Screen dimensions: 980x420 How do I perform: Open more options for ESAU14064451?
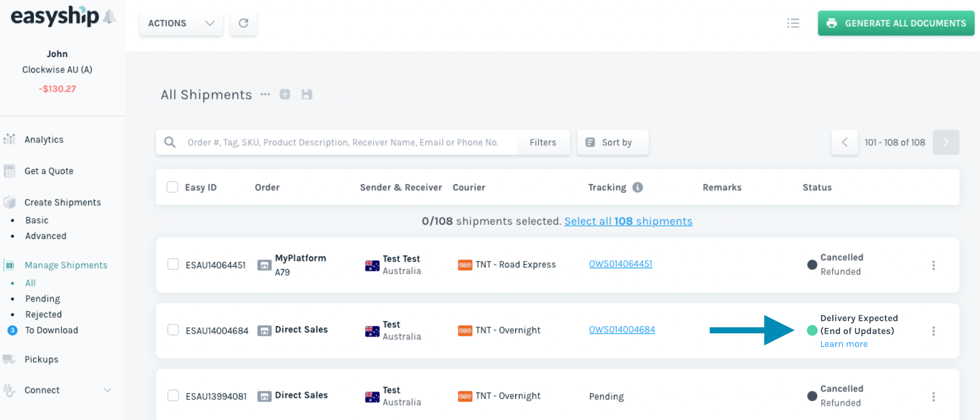[933, 265]
